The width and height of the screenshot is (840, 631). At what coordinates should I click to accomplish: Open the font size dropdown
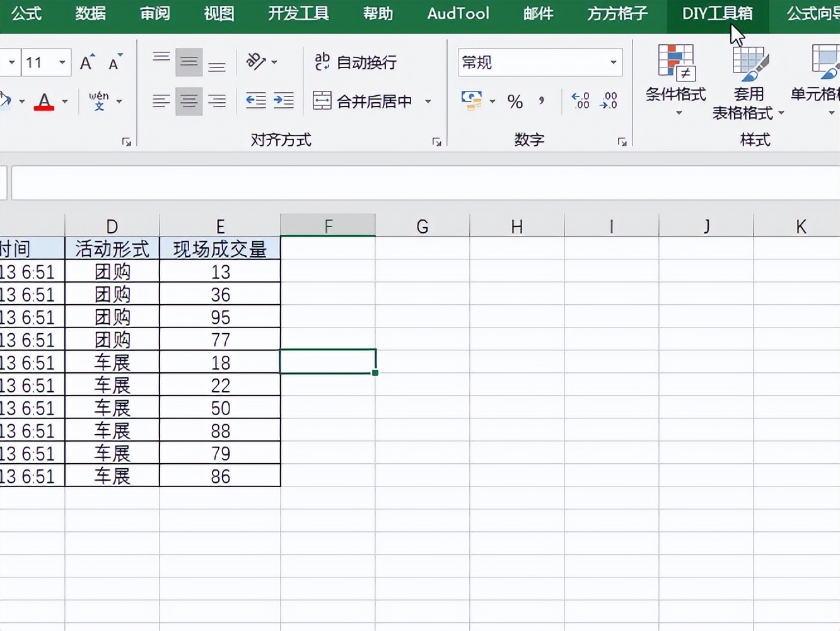coord(62,62)
